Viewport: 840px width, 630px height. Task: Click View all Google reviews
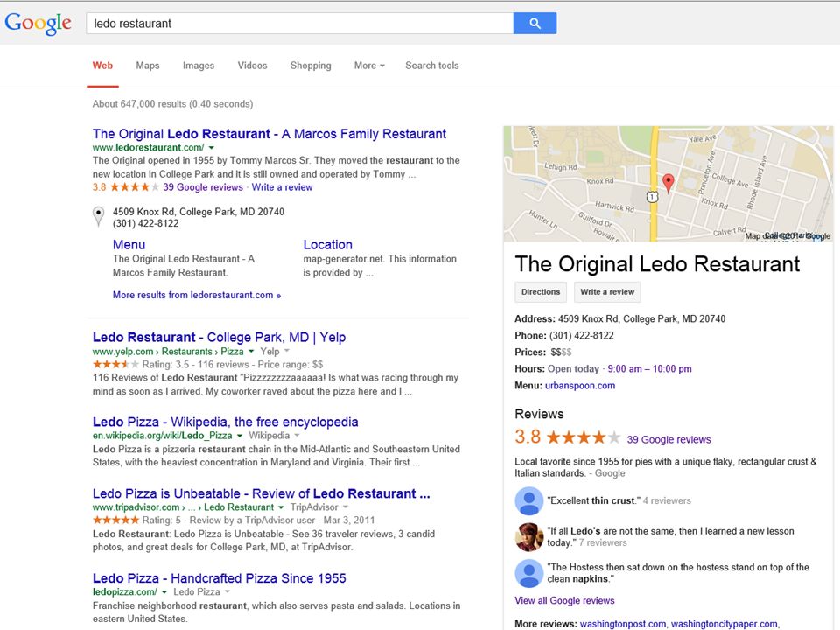point(564,600)
